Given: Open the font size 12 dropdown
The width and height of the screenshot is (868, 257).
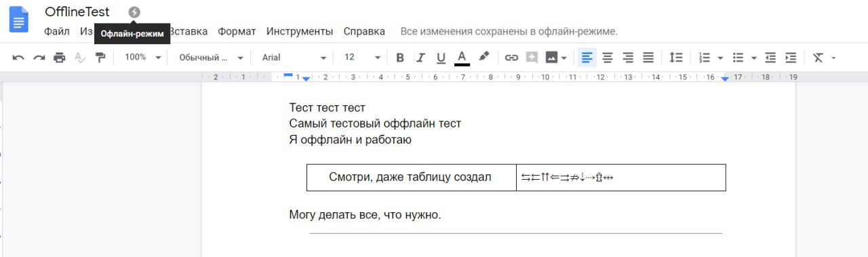Looking at the screenshot, I should pos(362,58).
